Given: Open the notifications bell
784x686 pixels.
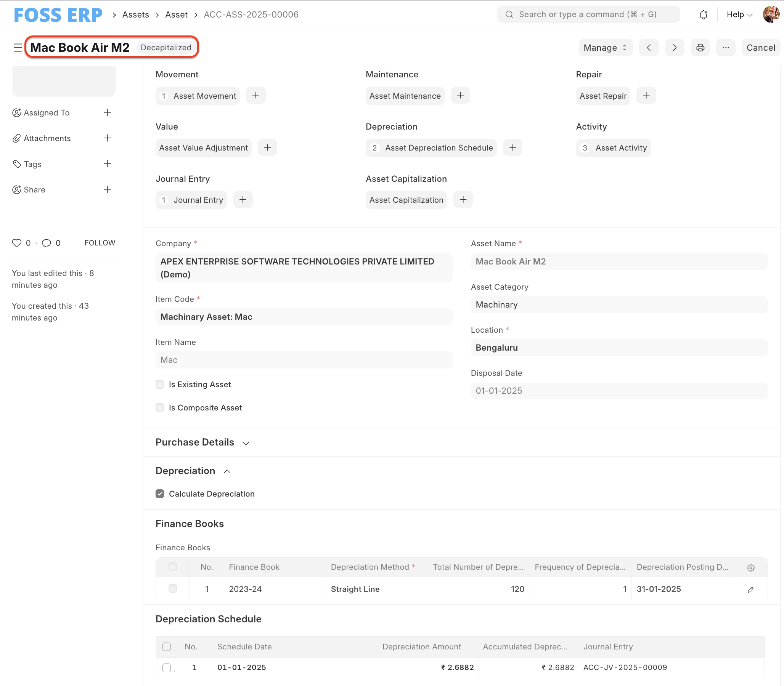Looking at the screenshot, I should 703,14.
